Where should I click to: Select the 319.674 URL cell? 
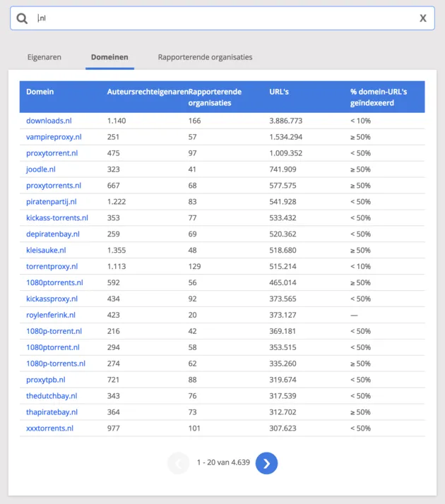coord(283,380)
